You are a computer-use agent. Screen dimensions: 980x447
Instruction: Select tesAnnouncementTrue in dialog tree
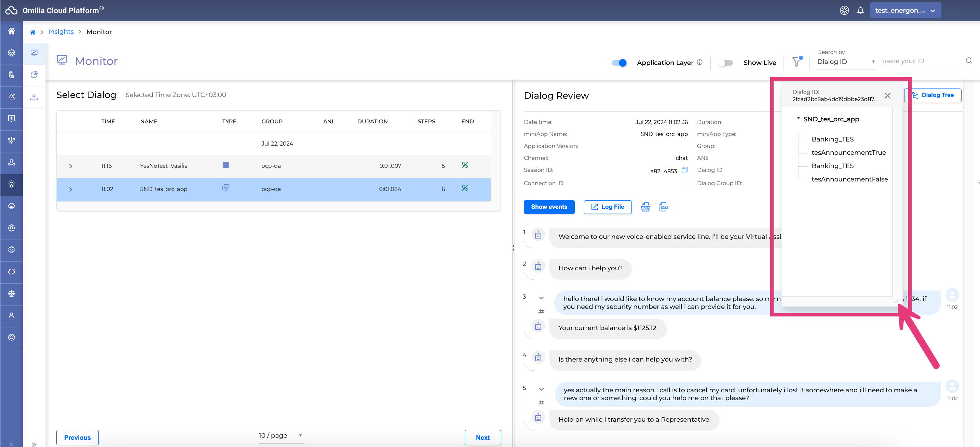pos(848,152)
